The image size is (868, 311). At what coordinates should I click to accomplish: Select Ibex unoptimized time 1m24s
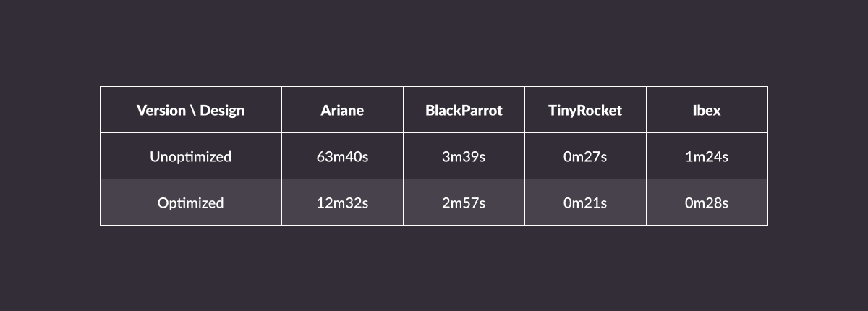(x=706, y=156)
